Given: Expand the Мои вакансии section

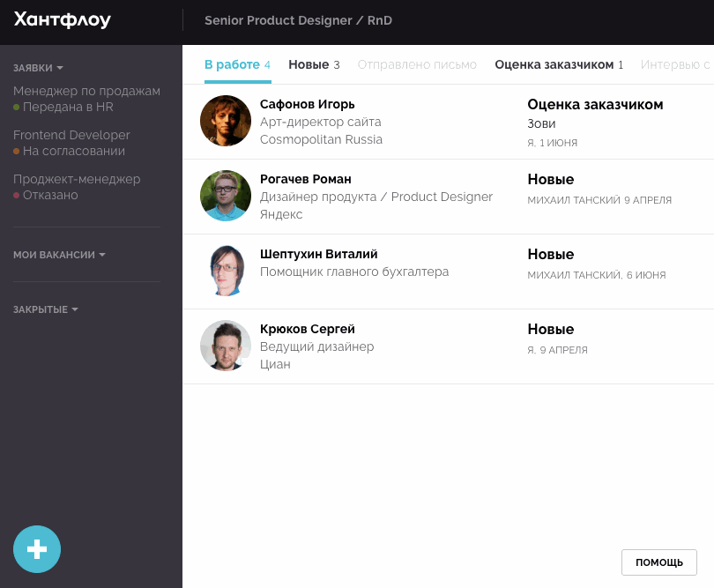Looking at the screenshot, I should click(59, 255).
